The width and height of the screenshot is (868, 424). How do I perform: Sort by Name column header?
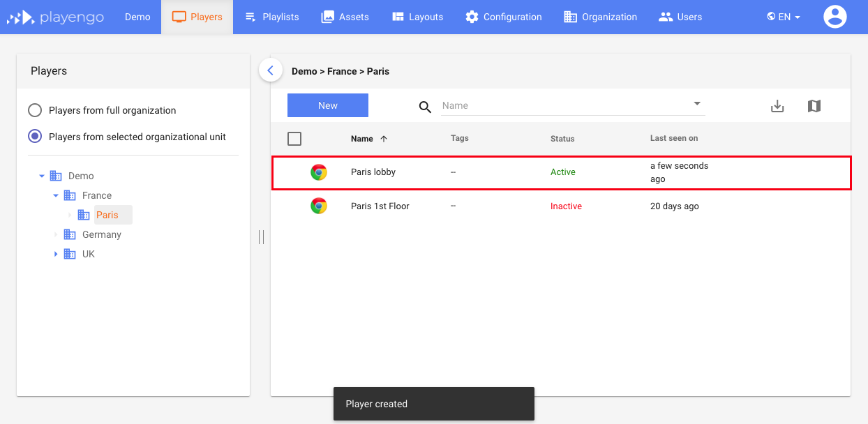coord(362,139)
